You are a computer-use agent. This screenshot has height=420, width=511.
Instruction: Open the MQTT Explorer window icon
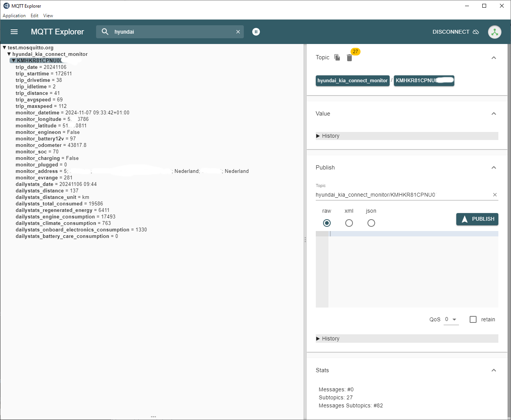pyautogui.click(x=6, y=6)
